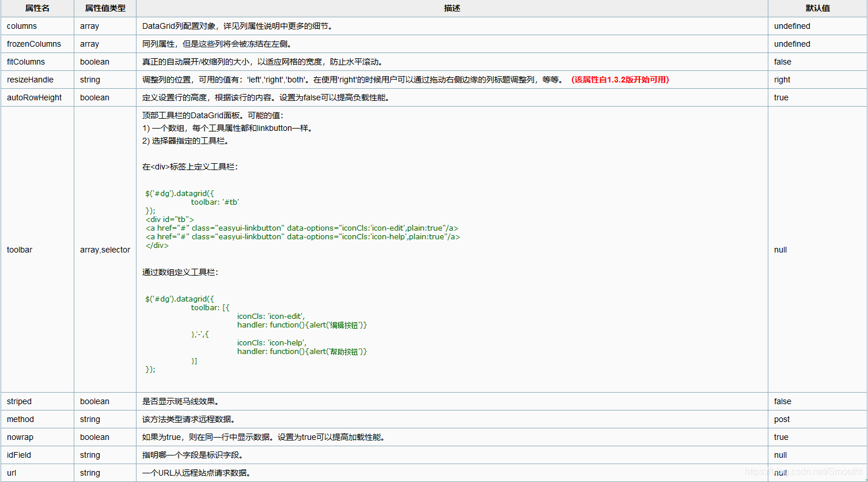
Task: Click the 描述 column header
Action: tap(452, 8)
